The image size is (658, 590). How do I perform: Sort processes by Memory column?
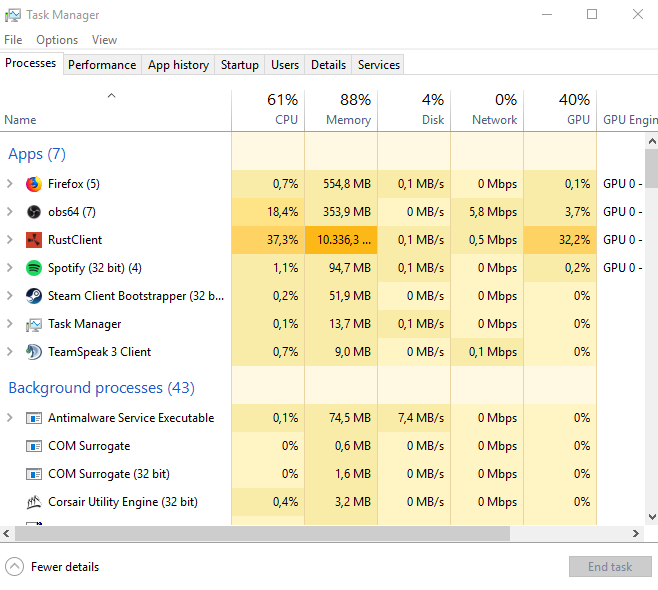(x=341, y=110)
